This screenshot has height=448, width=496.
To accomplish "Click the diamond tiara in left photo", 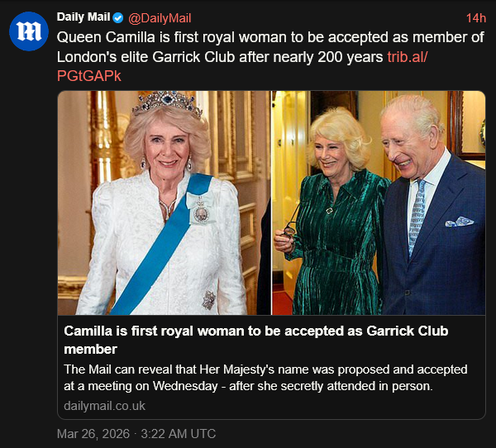I will point(167,102).
